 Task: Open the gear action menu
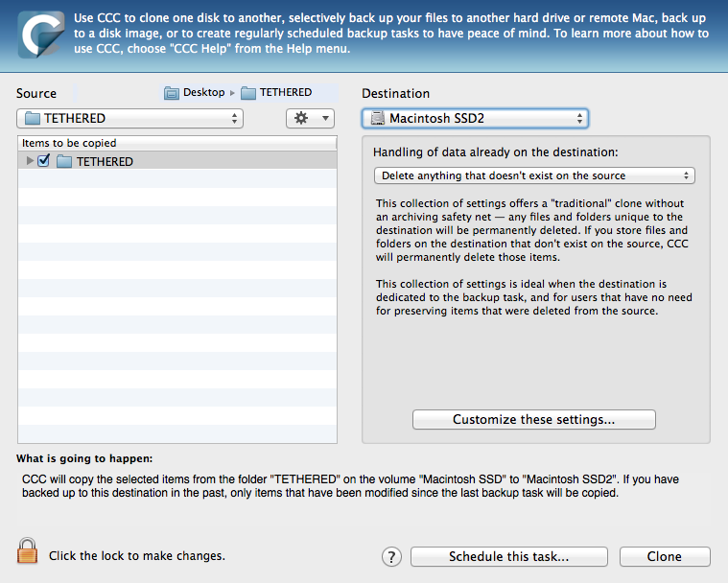(310, 118)
